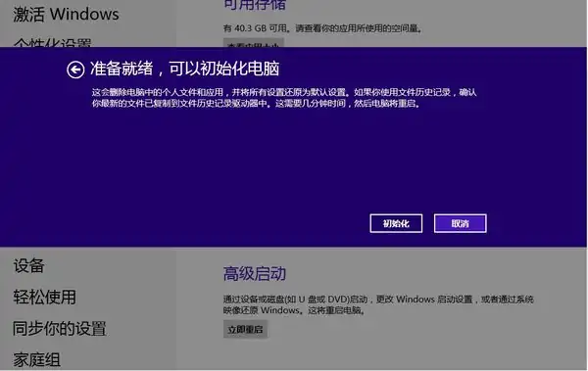Open 轻松使用 in the settings list
The image size is (588, 371).
pos(45,297)
